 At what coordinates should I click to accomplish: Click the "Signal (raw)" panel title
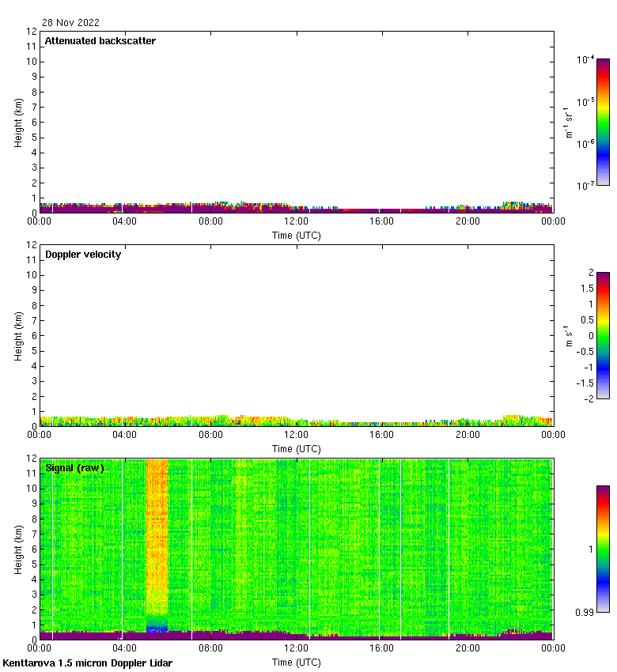point(74,468)
